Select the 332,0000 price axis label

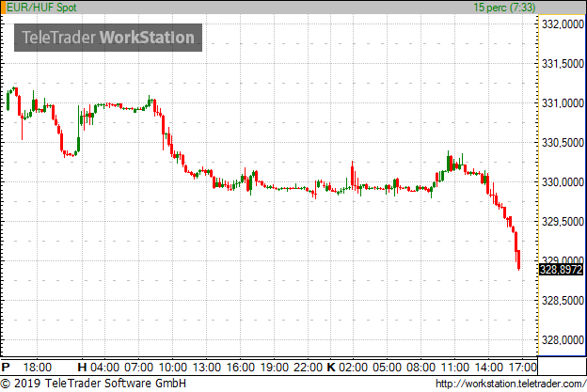pos(563,24)
